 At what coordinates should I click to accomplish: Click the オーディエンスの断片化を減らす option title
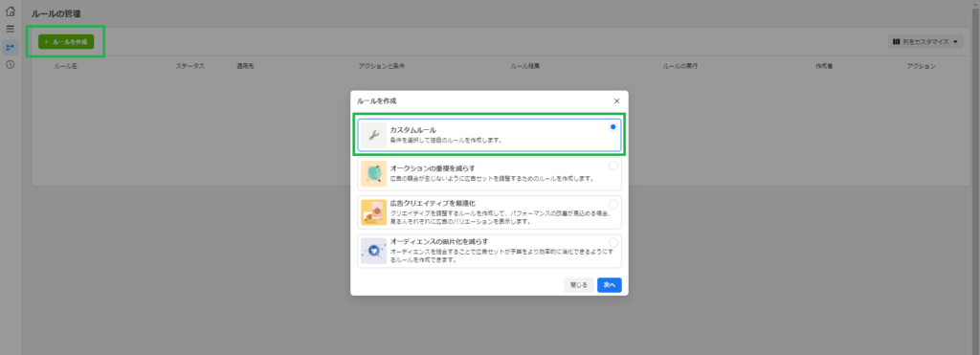439,241
